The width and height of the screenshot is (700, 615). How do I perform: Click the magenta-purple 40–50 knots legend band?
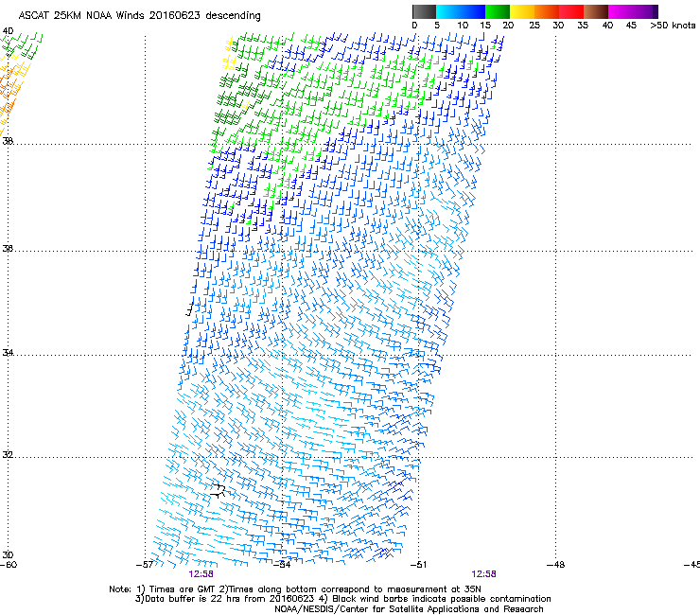coord(633,11)
